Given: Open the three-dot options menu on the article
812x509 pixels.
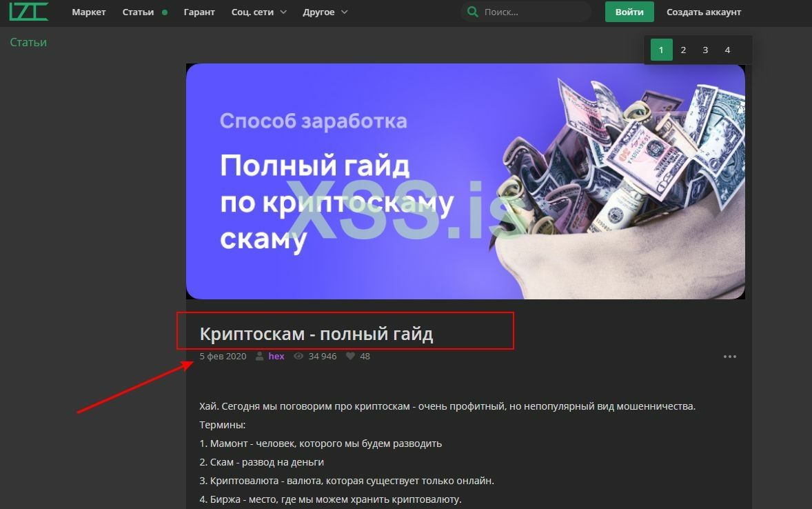Looking at the screenshot, I should [729, 356].
